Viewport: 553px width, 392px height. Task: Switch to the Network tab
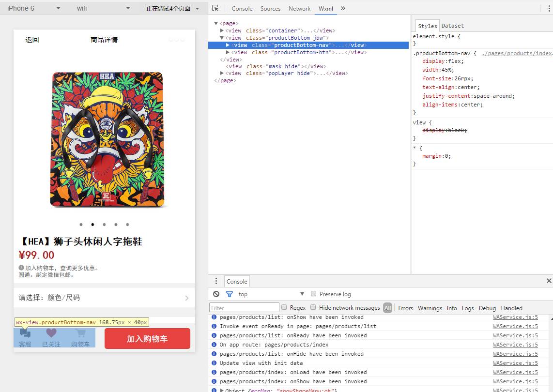point(299,8)
